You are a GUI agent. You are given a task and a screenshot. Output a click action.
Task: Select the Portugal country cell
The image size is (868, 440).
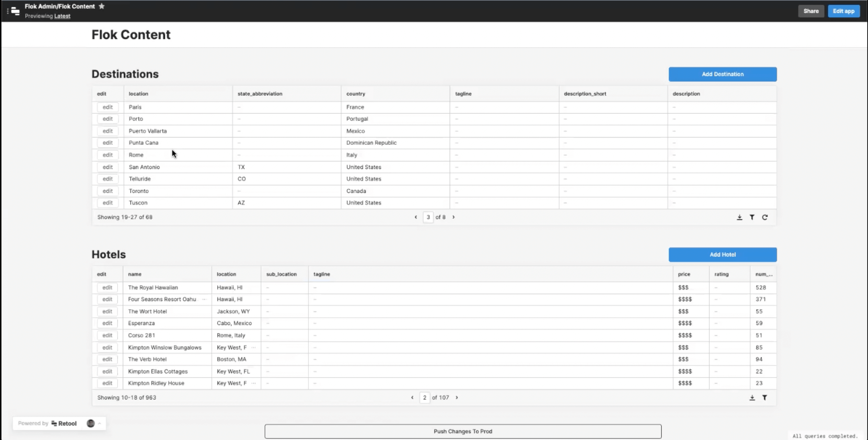[x=396, y=119]
